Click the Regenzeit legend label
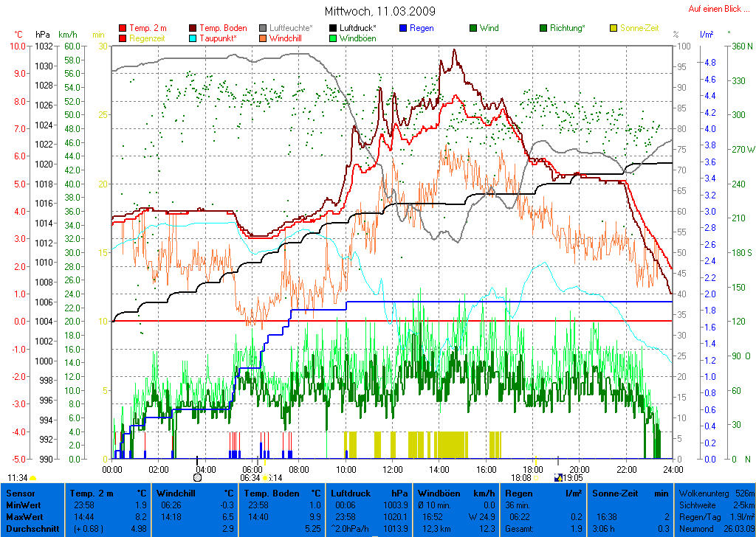 point(148,38)
